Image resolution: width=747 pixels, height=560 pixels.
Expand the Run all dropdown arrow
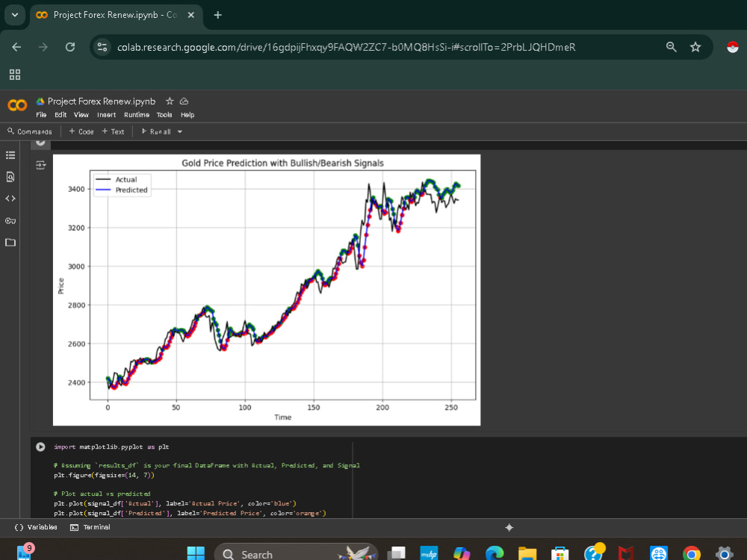(x=180, y=131)
